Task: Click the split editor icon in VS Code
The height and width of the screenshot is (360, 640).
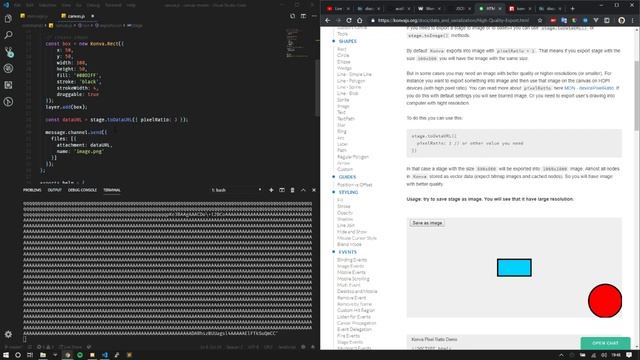Action: [303, 16]
